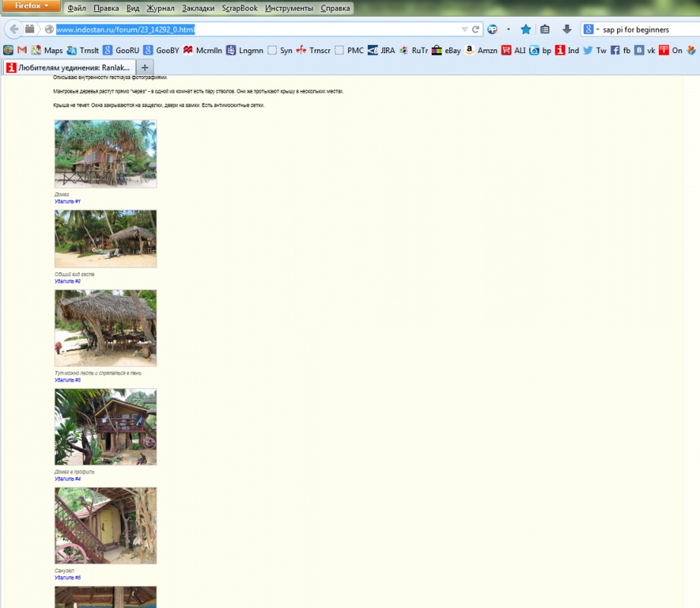Open the Инструменты menu

point(289,8)
